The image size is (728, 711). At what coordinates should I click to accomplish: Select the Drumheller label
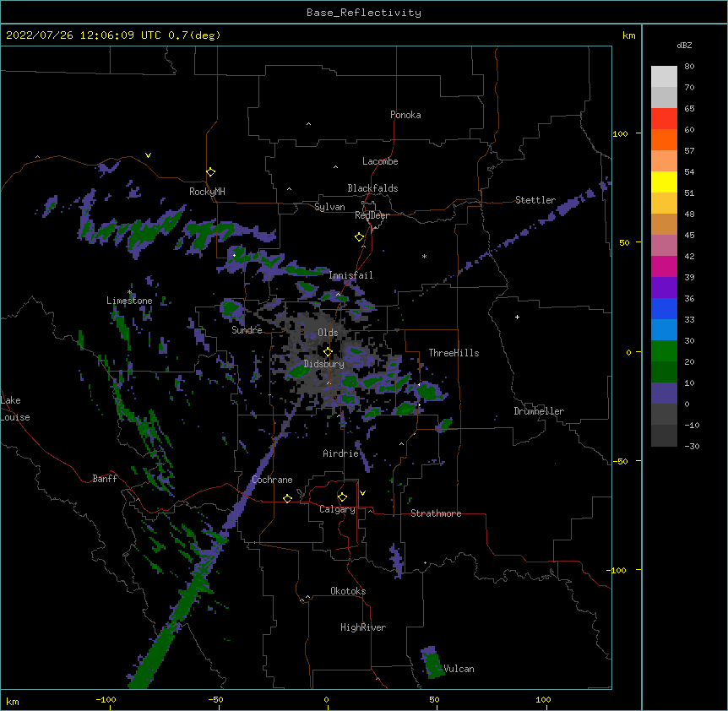[x=539, y=411]
